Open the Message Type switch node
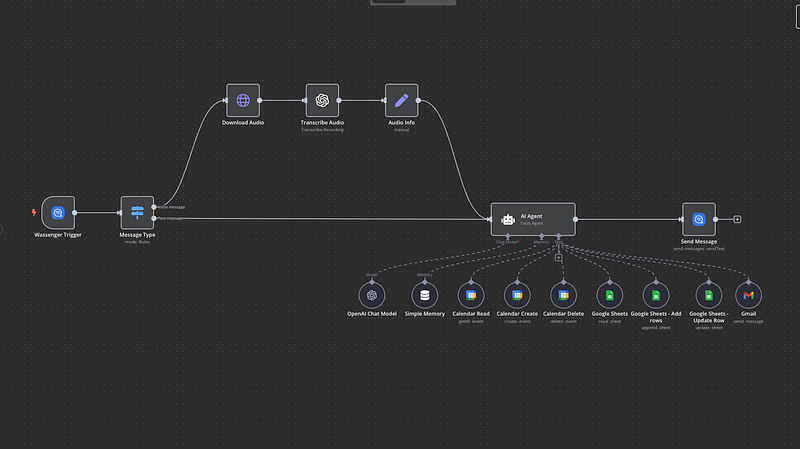The height and width of the screenshot is (449, 800). coord(137,213)
